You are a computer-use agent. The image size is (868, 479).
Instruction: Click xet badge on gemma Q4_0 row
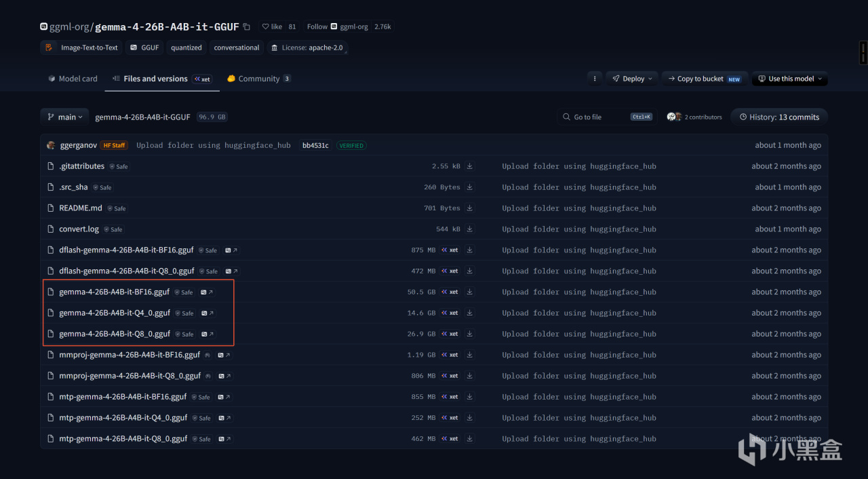(x=450, y=313)
